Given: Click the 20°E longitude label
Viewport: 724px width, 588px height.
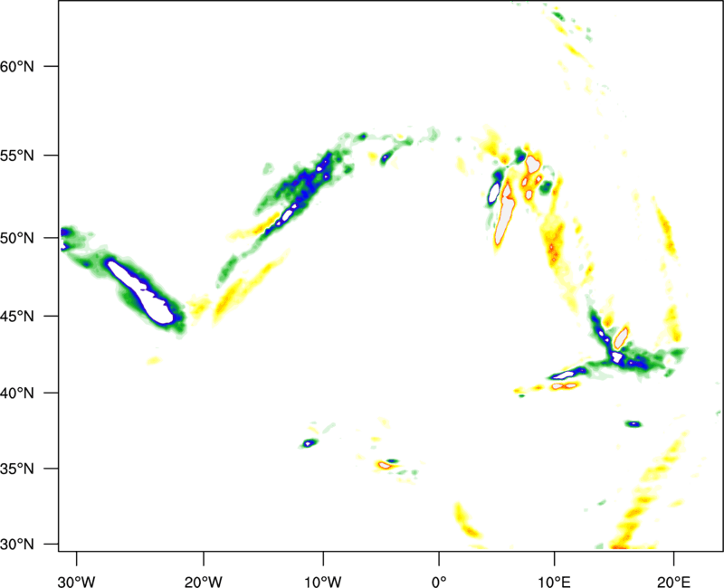Looking at the screenshot, I should [673, 582].
